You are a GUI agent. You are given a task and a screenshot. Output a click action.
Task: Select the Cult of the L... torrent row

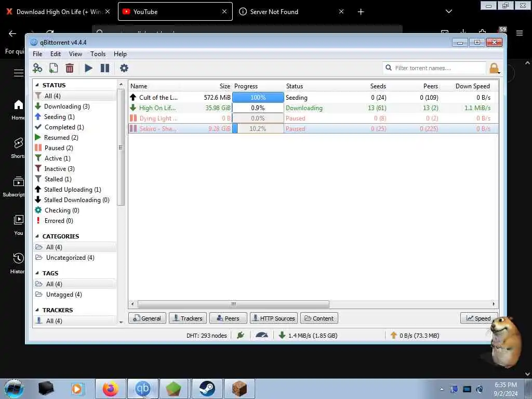[313, 97]
